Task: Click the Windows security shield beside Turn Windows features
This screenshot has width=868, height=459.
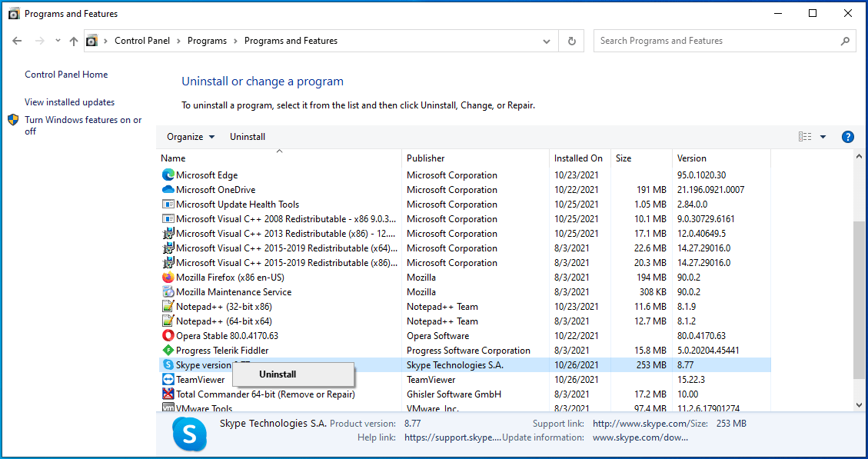Action: coord(13,119)
